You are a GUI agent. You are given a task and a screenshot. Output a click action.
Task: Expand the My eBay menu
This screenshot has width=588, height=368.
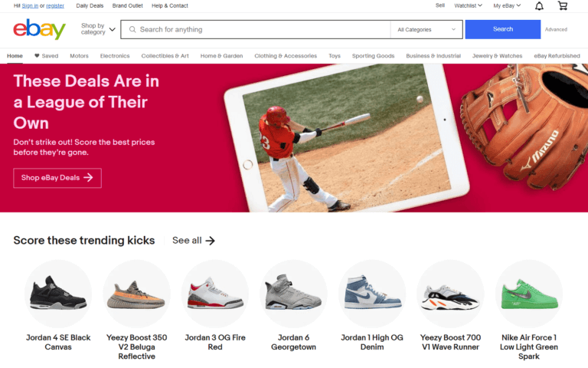click(x=506, y=6)
